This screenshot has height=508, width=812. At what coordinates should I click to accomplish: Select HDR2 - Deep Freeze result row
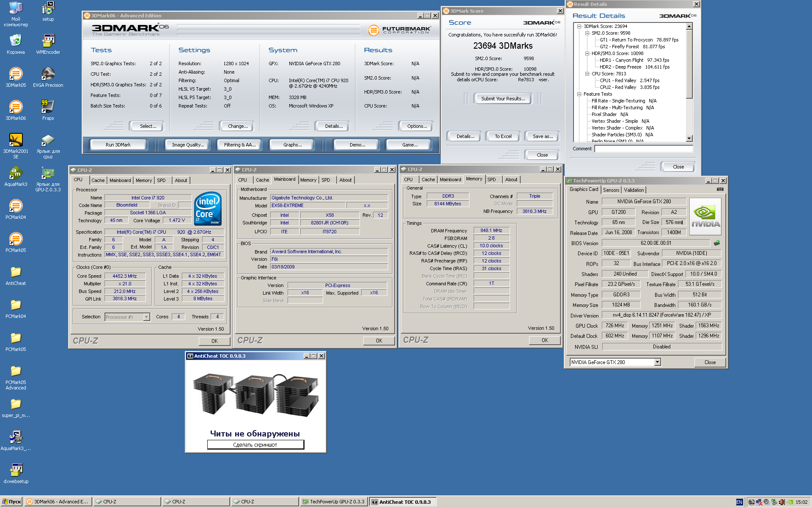(634, 67)
